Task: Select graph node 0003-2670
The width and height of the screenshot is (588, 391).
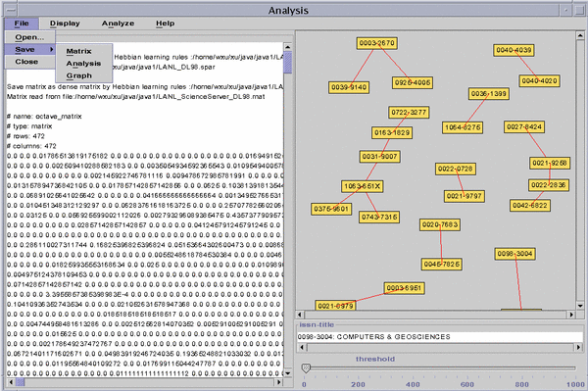Action: tap(377, 43)
